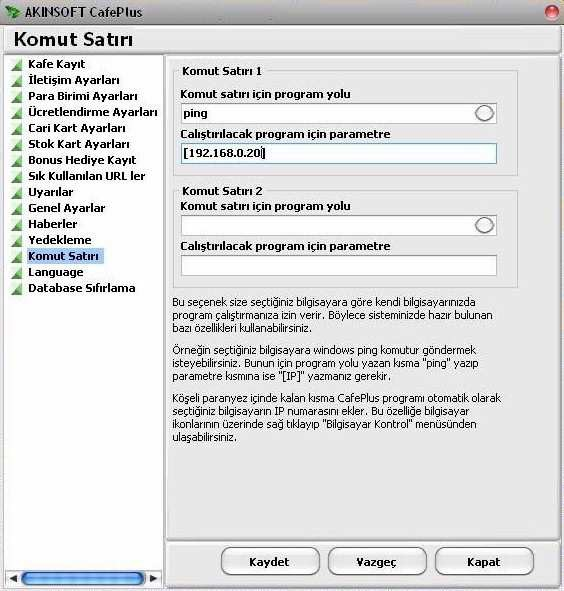Go to Genel Ayarlar section
Viewport: 564px width, 591px height.
(67, 208)
